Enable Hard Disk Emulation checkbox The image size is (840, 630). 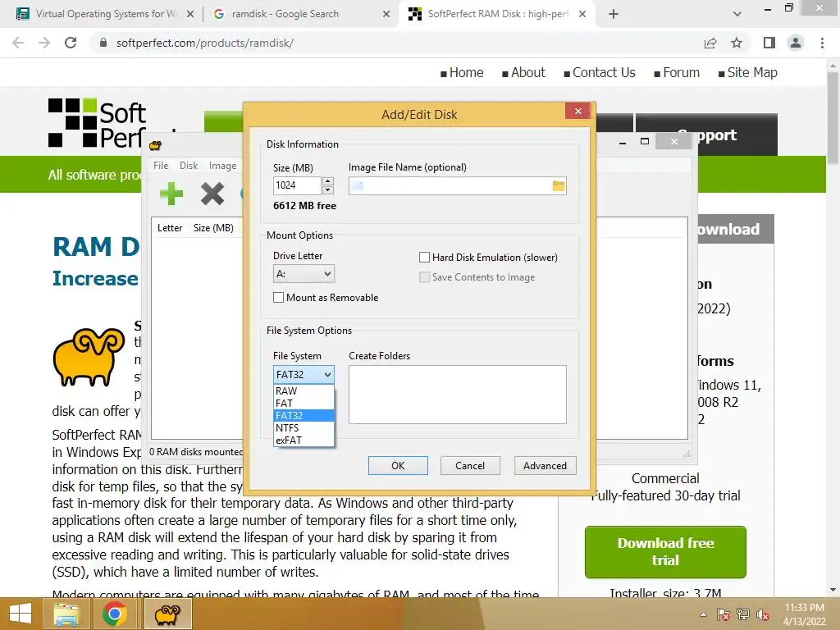pos(424,257)
